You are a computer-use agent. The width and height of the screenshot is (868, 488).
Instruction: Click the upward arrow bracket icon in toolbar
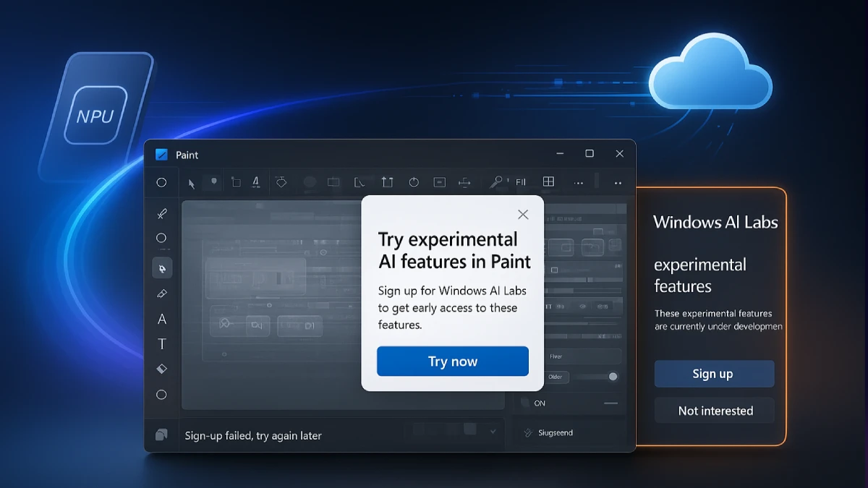click(387, 182)
